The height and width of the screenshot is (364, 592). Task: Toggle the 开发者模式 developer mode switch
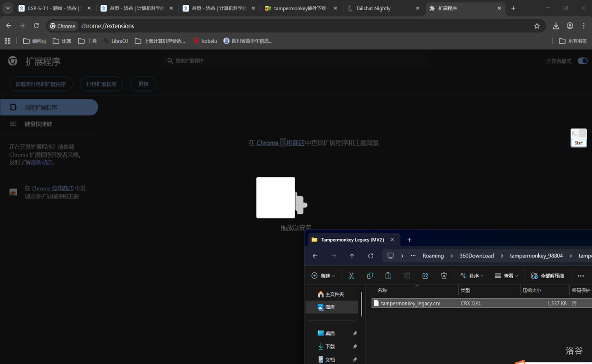tap(582, 61)
